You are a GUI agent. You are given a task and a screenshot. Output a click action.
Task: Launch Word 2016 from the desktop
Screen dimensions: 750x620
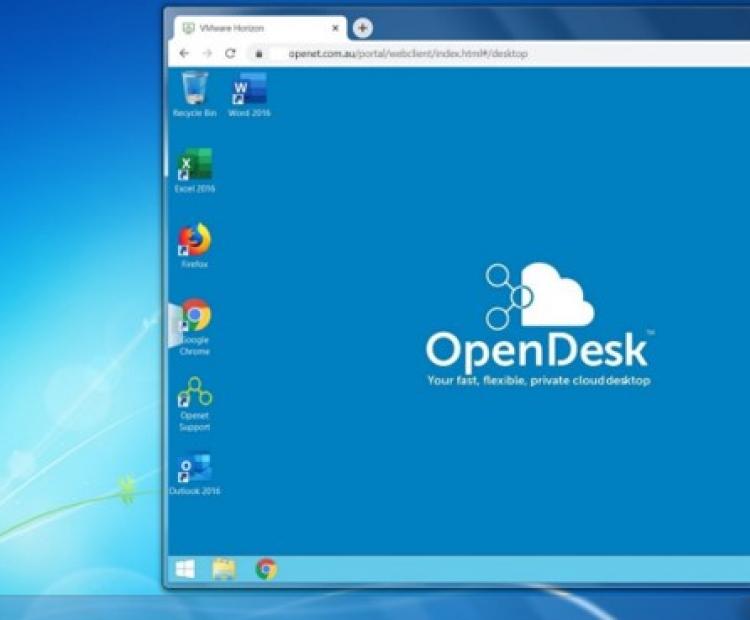coord(249,94)
